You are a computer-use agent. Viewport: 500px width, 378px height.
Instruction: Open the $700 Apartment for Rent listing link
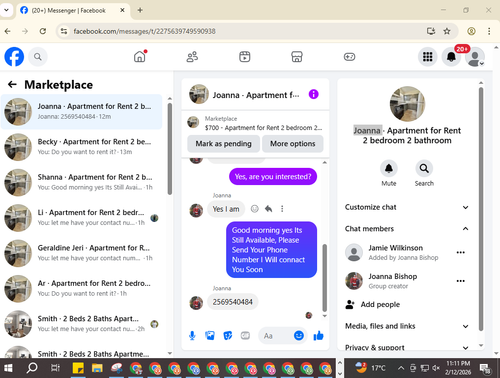pyautogui.click(x=255, y=123)
